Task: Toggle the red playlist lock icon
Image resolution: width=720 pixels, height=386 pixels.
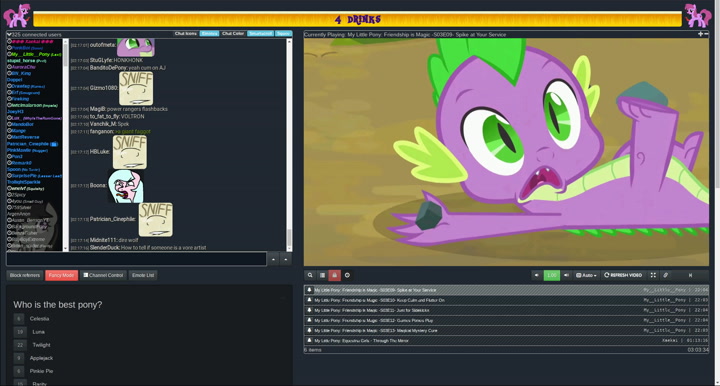Action: point(335,275)
